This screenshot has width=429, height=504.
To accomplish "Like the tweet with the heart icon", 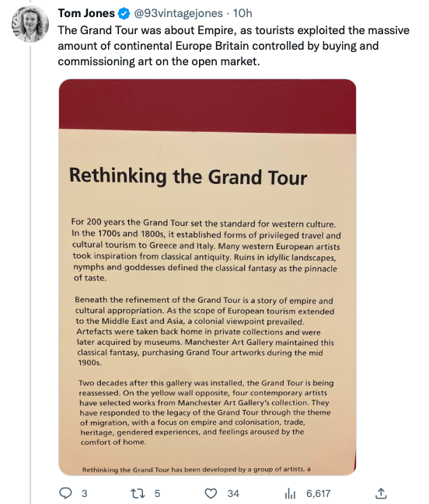I will pyautogui.click(x=211, y=493).
